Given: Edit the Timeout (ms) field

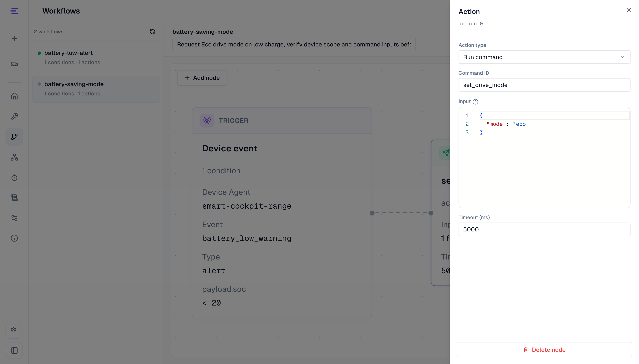Looking at the screenshot, I should [x=544, y=229].
